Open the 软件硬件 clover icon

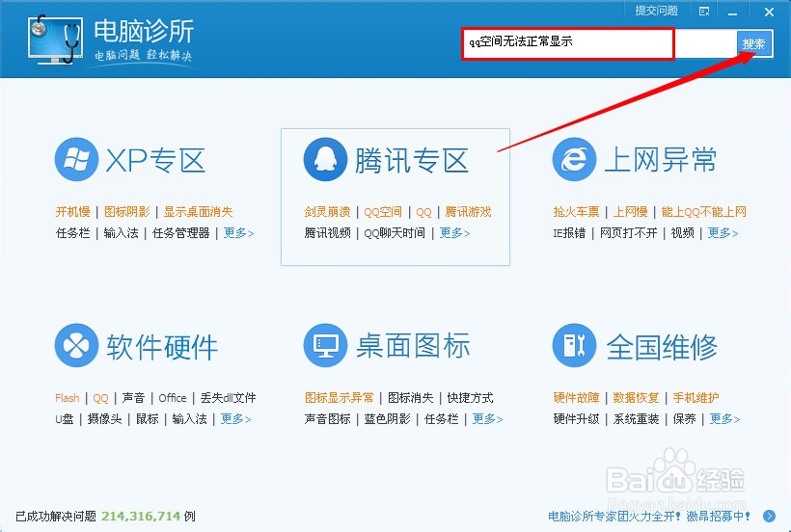(76, 345)
